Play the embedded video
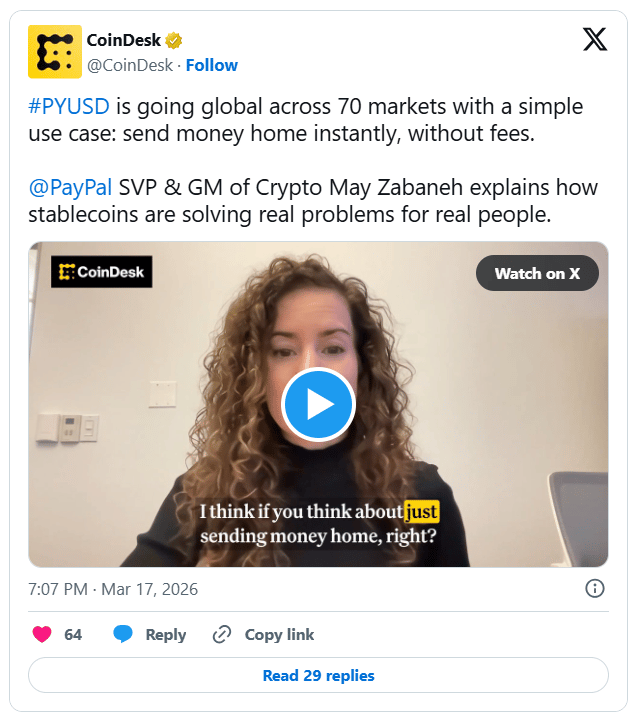The height and width of the screenshot is (722, 637). pyautogui.click(x=318, y=404)
